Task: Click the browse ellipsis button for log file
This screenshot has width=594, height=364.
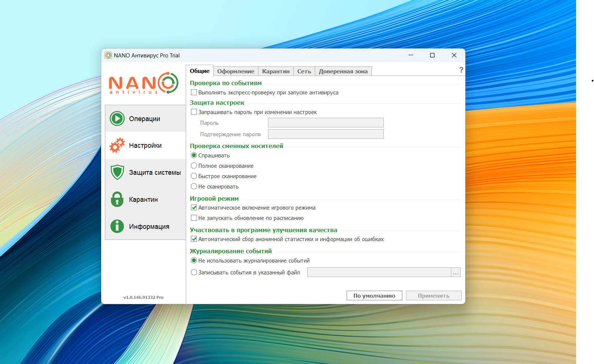Action: click(456, 273)
